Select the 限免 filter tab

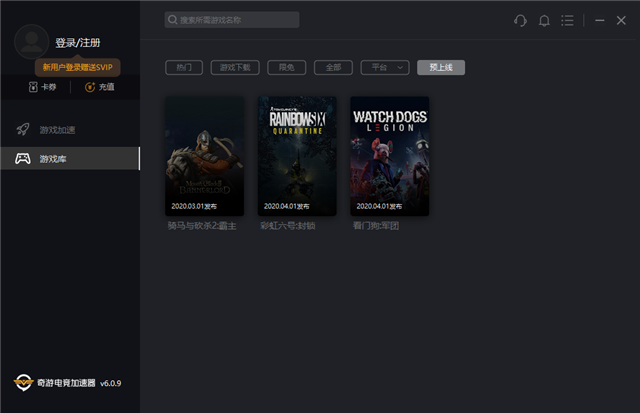click(287, 67)
